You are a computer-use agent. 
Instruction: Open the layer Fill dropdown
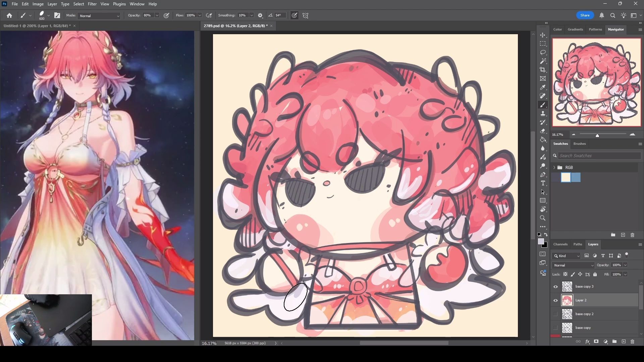coord(626,275)
